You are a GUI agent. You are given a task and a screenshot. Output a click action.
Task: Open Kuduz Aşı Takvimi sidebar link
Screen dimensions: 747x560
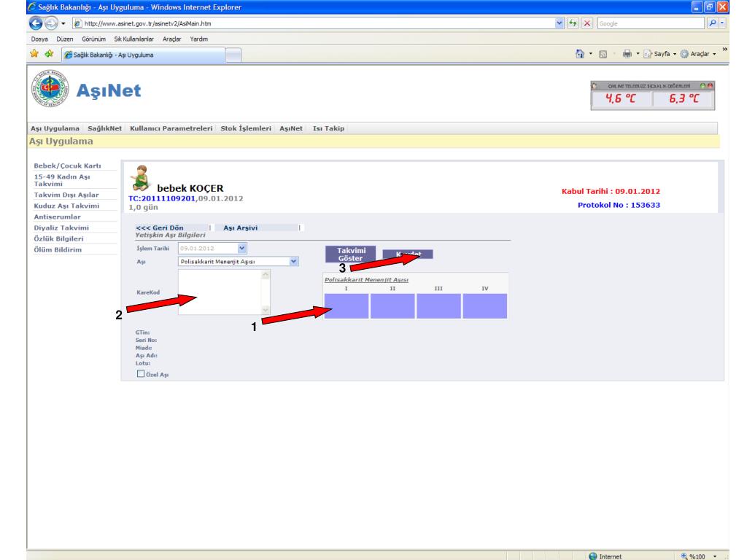(x=66, y=206)
